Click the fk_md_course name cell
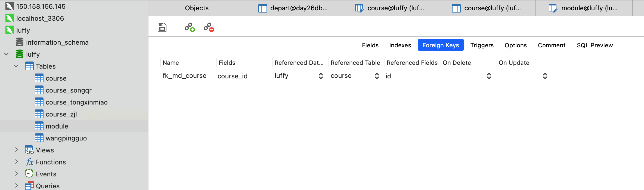This screenshot has height=190, width=644. (184, 76)
